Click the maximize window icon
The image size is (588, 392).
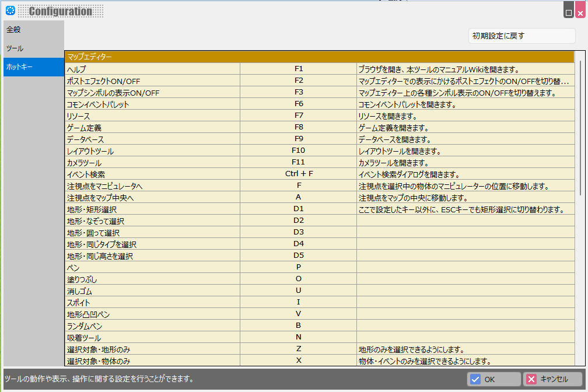click(x=568, y=11)
